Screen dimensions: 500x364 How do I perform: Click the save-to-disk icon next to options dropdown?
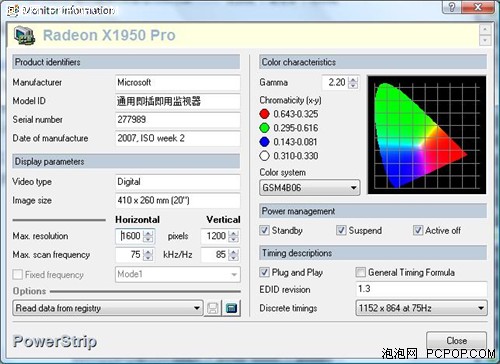pyautogui.click(x=213, y=308)
